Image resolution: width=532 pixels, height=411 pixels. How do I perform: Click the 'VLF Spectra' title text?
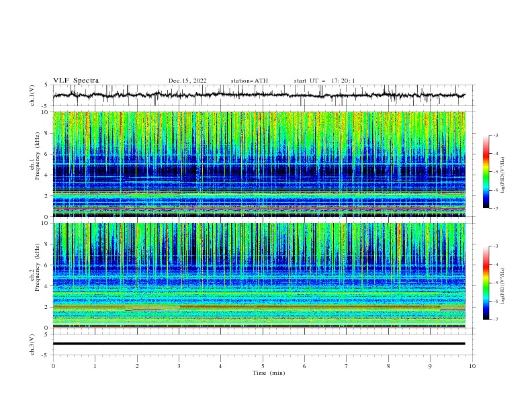pyautogui.click(x=76, y=81)
